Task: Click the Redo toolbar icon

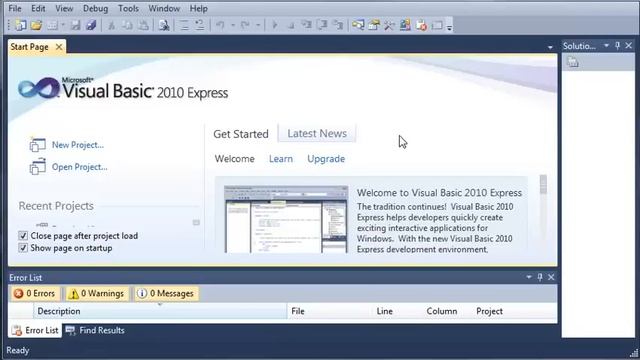Action: click(x=245, y=25)
